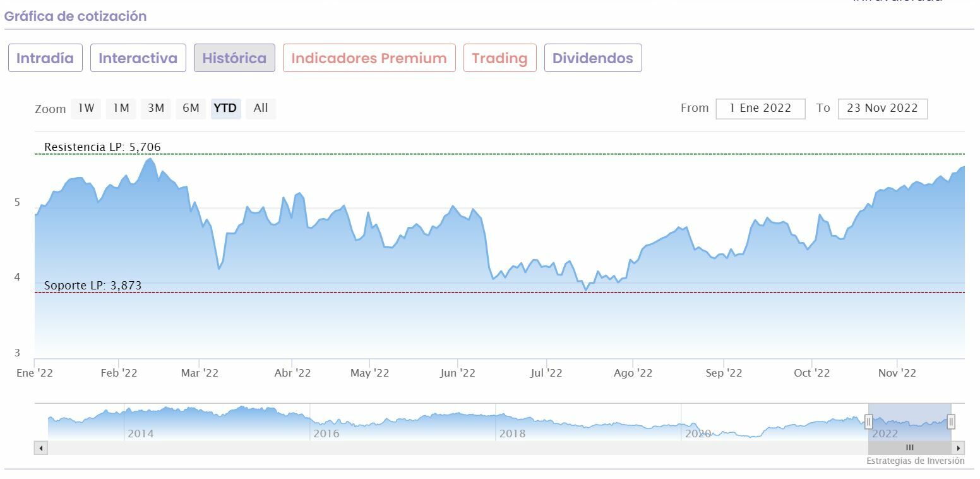
Task: Select the 3M zoom button
Action: point(156,108)
